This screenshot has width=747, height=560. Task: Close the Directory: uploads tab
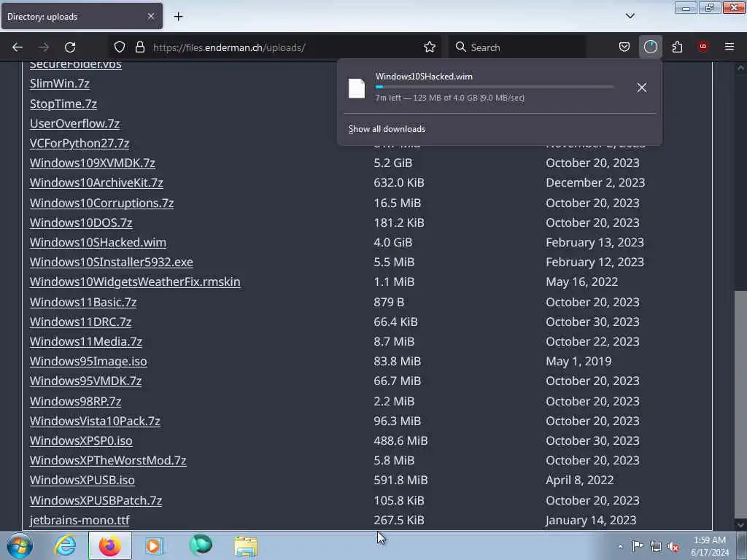point(151,17)
